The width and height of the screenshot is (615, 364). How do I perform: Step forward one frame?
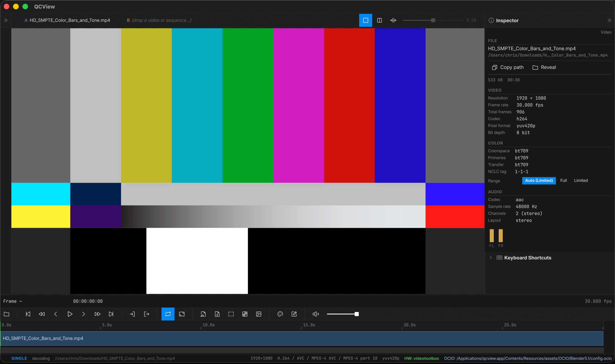click(x=83, y=314)
